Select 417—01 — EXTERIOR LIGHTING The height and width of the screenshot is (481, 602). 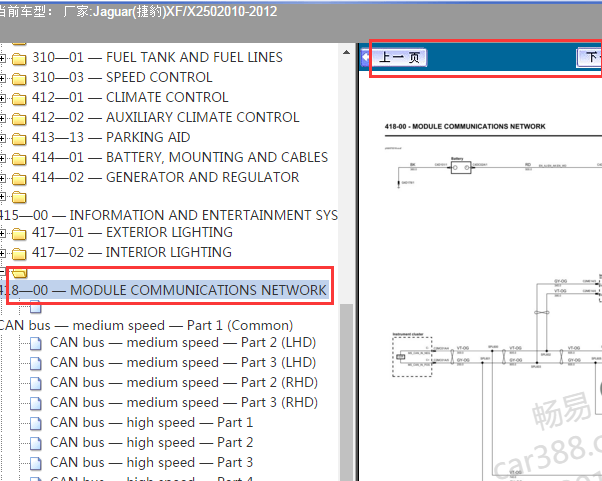(x=132, y=233)
